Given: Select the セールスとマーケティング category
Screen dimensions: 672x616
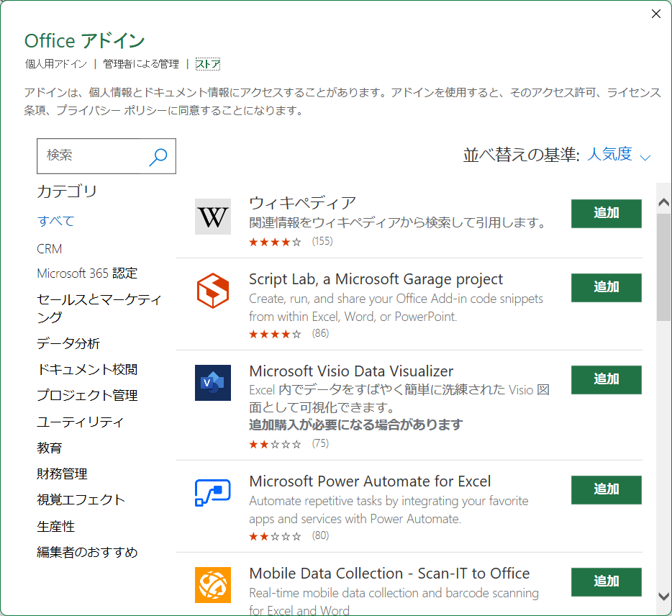Looking at the screenshot, I should (99, 308).
